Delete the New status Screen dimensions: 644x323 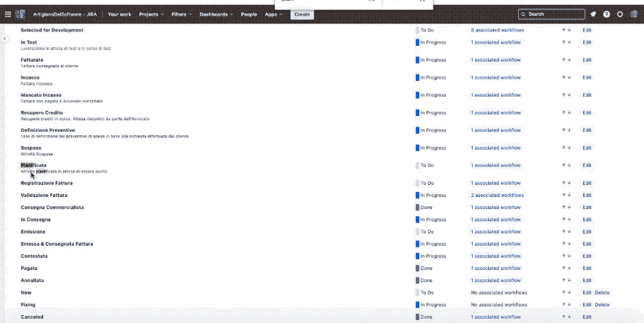(602, 293)
